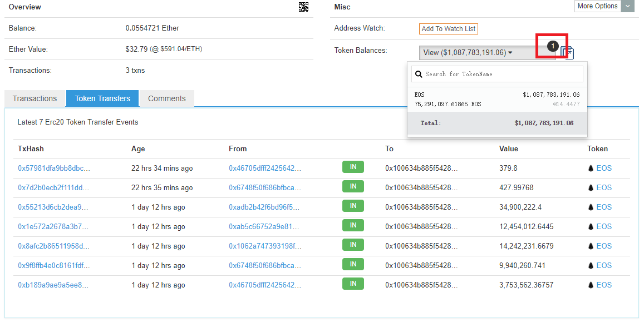Open sender address 0xadb2b42f6bd96f5…

[264, 207]
